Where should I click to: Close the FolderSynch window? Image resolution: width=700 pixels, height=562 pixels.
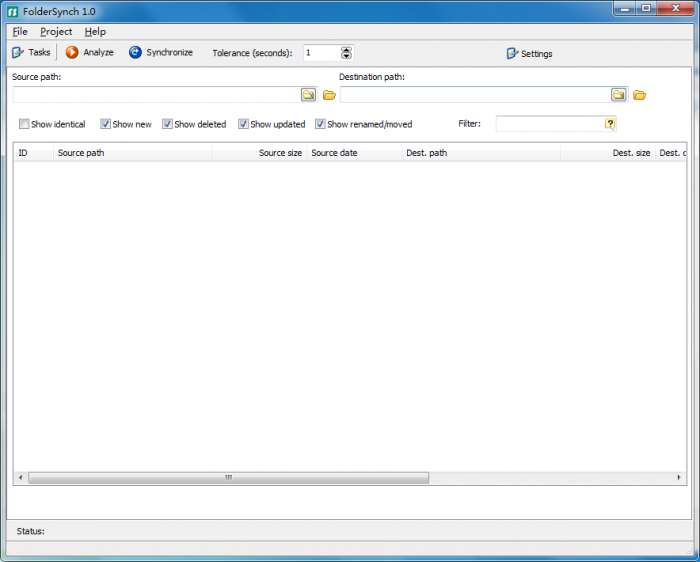[x=675, y=8]
